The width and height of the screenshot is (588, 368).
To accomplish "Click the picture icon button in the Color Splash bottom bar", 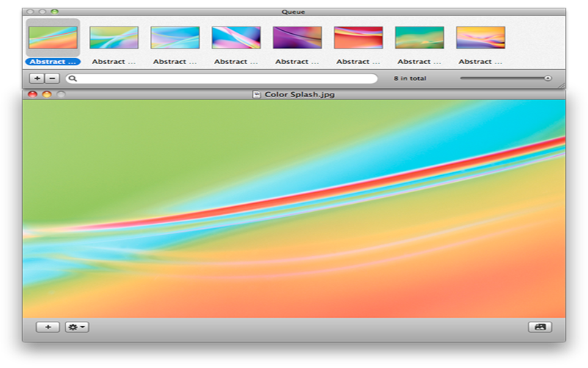I will coord(540,327).
